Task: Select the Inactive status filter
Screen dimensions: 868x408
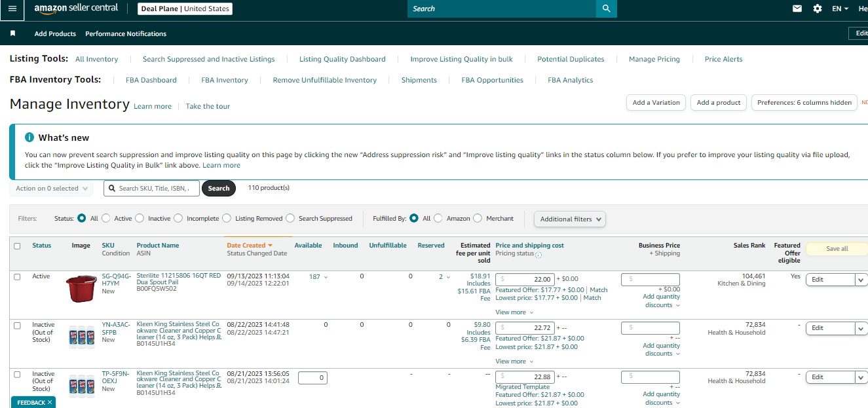Action: (140, 218)
